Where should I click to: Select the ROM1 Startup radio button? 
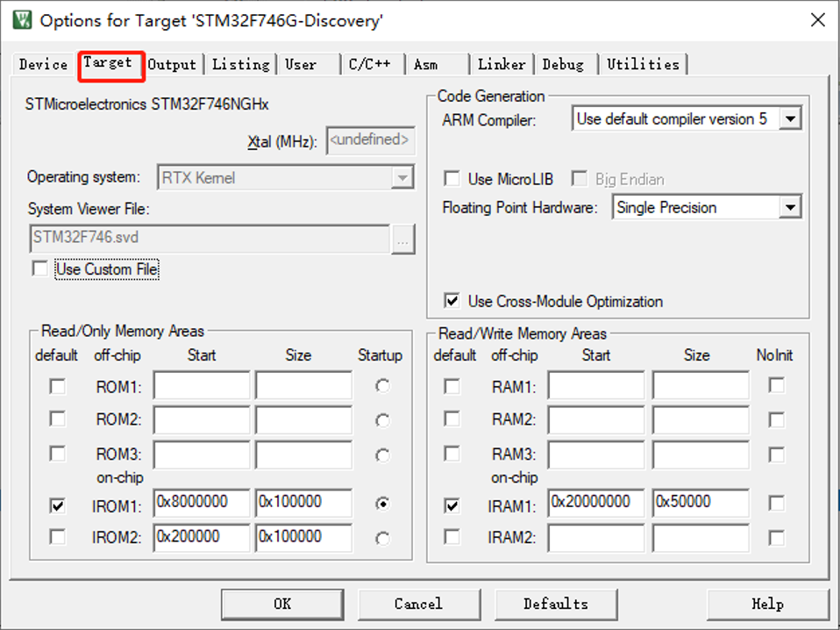381,386
